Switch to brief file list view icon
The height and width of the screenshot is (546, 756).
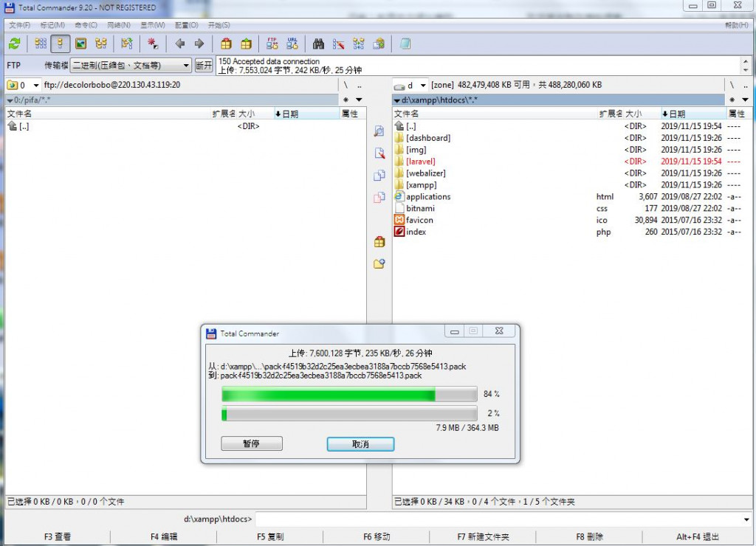41,44
